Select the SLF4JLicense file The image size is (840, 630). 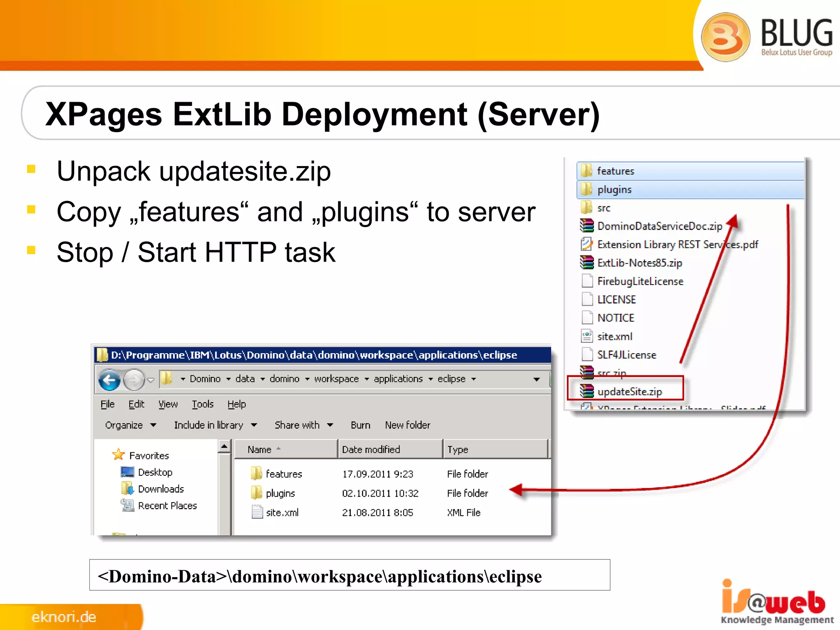click(x=627, y=355)
